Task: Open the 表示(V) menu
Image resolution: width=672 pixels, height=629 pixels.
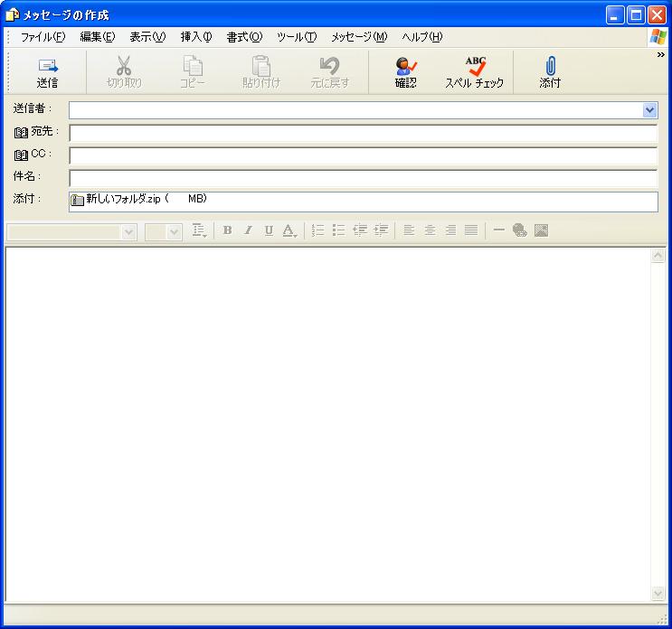Action: [147, 37]
